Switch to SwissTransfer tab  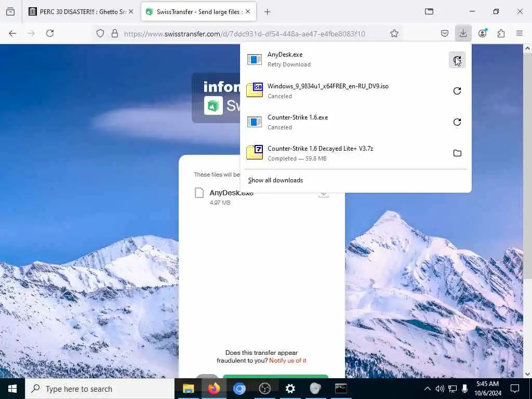pos(198,12)
